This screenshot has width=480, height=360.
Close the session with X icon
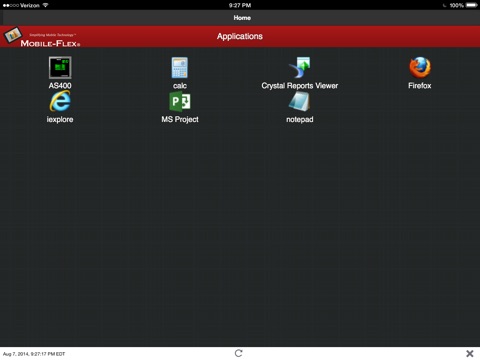point(470,353)
